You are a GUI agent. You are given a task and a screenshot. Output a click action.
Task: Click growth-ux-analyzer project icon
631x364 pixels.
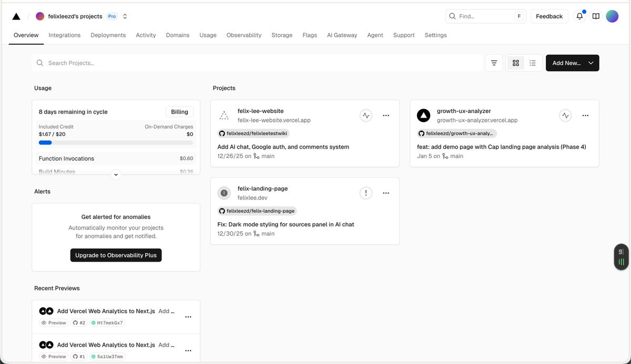(424, 116)
